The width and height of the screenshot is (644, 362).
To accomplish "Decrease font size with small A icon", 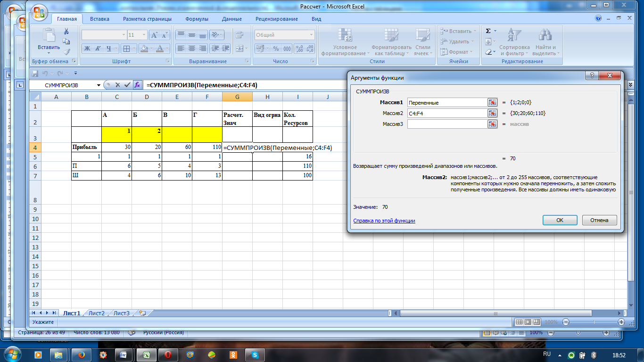I will (x=165, y=35).
